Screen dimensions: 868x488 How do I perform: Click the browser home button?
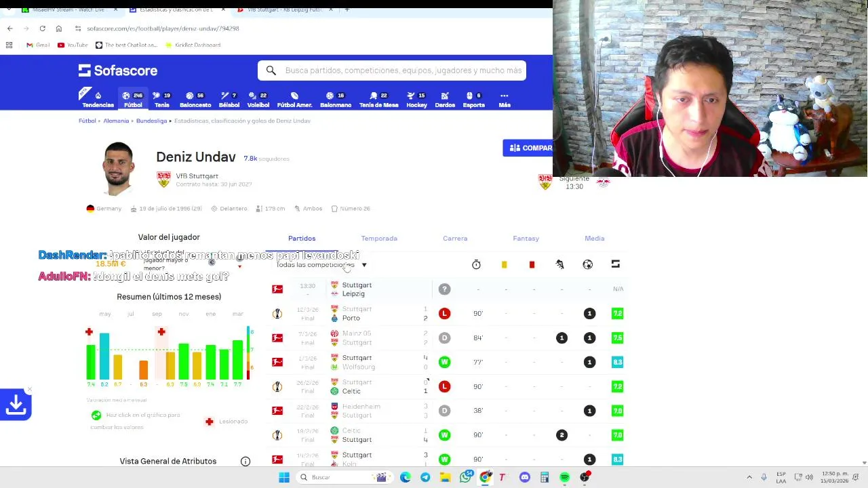pyautogui.click(x=58, y=28)
